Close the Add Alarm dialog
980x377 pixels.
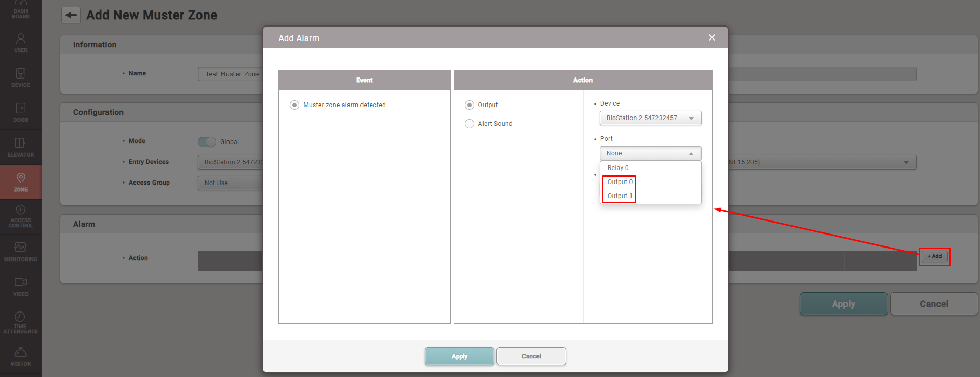pos(711,37)
